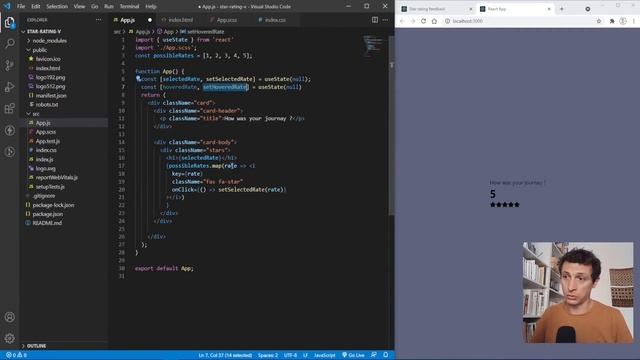Select favicon.ico in the explorer
The image size is (640, 360).
[x=48, y=59]
